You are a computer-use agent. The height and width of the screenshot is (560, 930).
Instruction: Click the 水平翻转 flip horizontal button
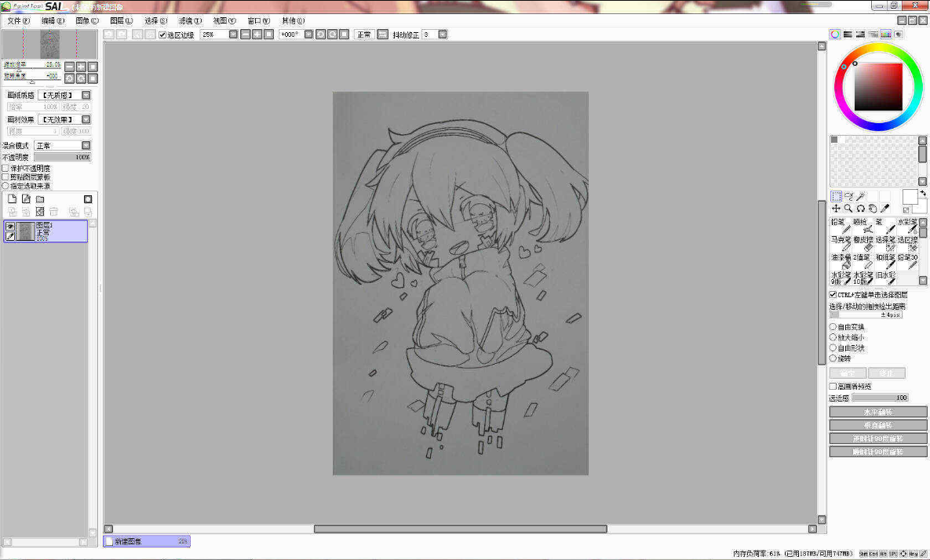877,412
